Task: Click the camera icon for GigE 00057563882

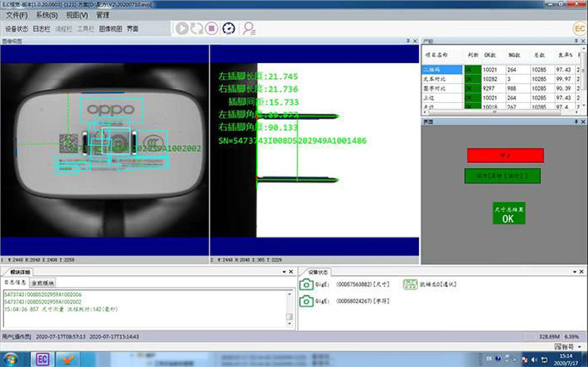Action: pyautogui.click(x=306, y=285)
